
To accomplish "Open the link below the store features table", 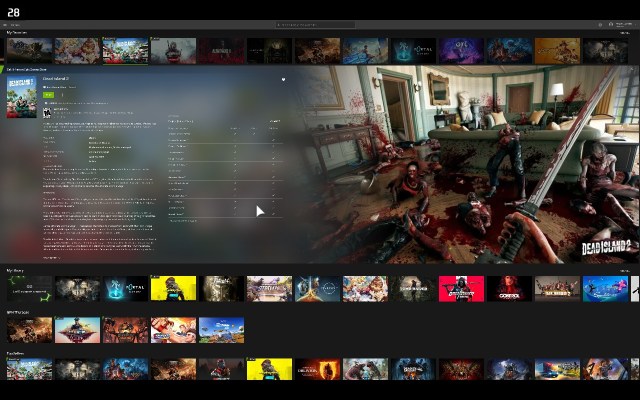I will coord(183,221).
